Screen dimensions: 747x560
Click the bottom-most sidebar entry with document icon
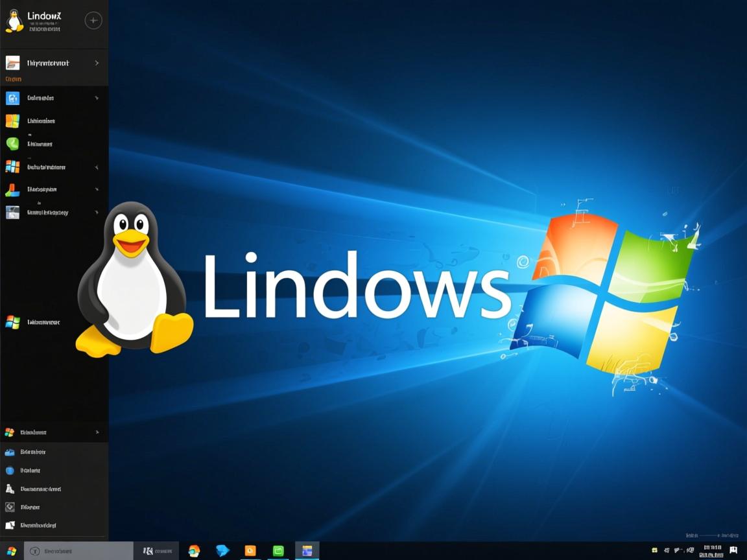point(12,526)
